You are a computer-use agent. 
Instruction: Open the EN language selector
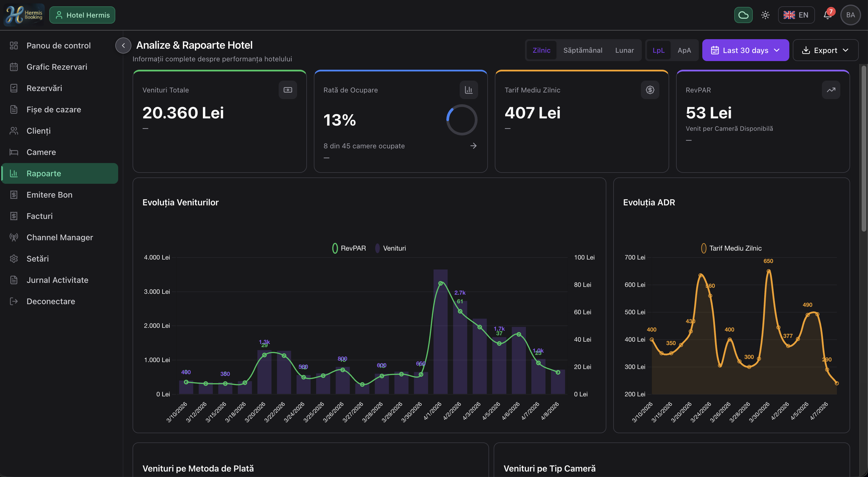796,15
